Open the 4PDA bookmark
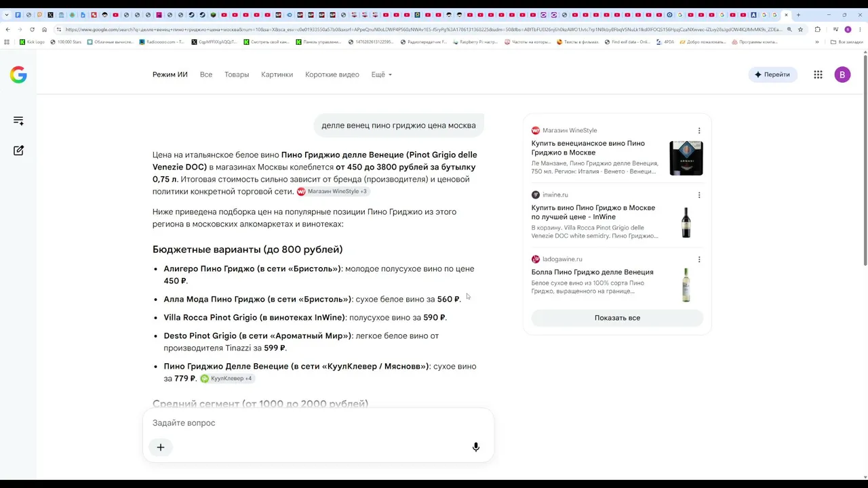Screen dimensions: 868x488 click(665, 42)
